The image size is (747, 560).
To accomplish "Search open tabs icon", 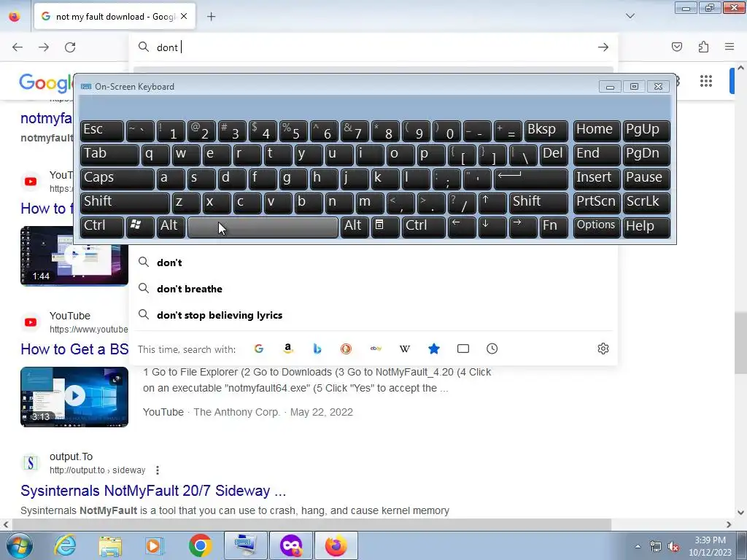I will 463,349.
